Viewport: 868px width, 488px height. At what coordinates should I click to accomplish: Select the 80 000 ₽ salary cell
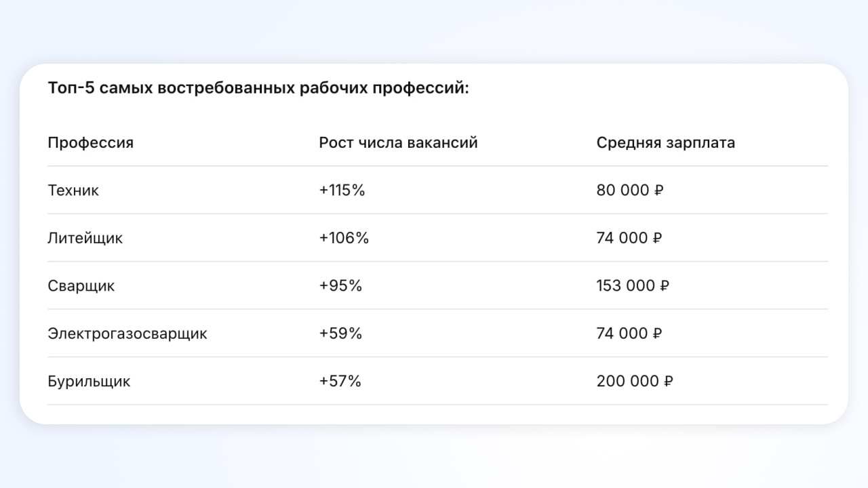(629, 190)
